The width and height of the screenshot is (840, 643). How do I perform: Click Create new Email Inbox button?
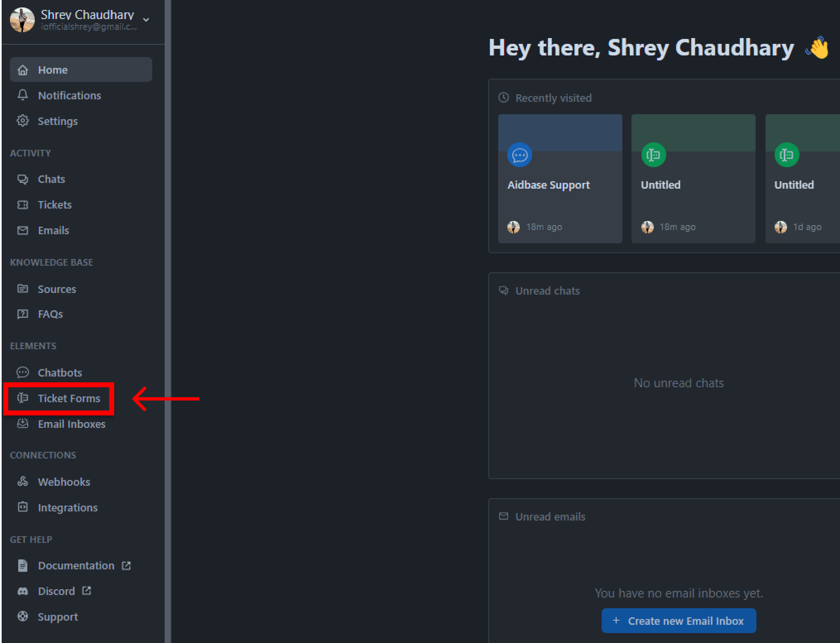coord(679,621)
